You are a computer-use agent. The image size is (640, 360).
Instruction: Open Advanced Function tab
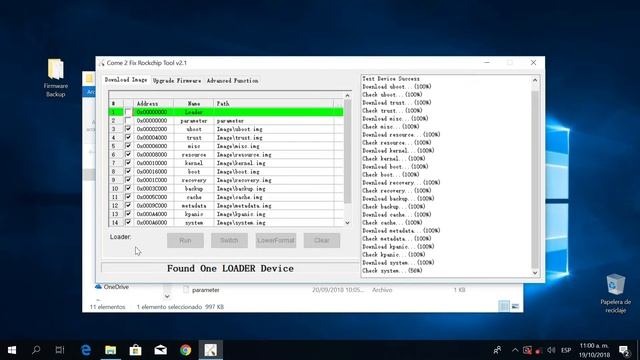tap(232, 81)
